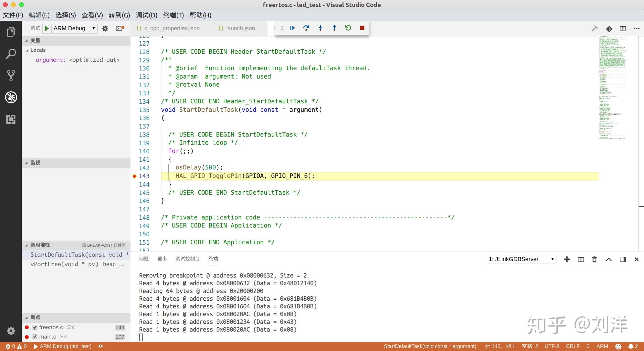Go to line via 行 143, 列 1
The width and height of the screenshot is (644, 351).
point(500,346)
